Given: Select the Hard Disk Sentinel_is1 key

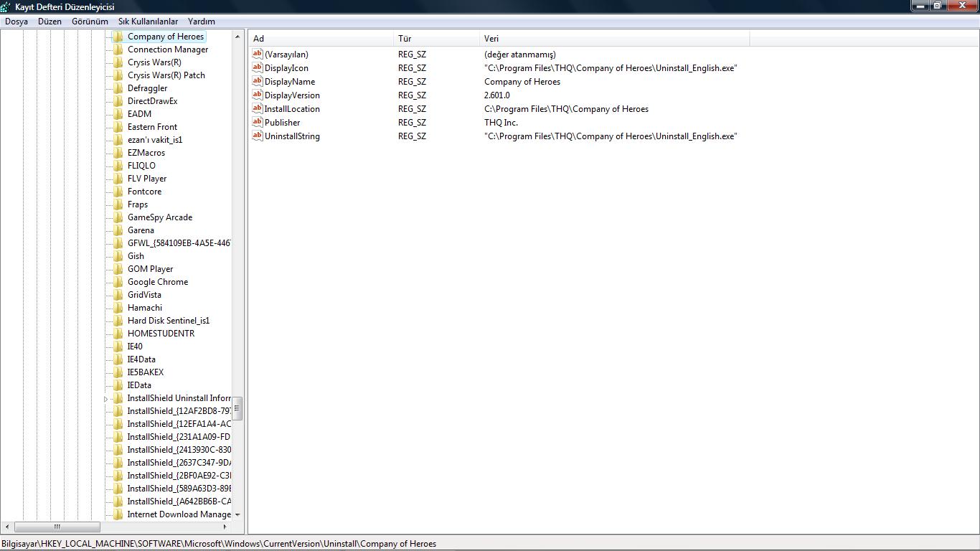Looking at the screenshot, I should coord(169,321).
